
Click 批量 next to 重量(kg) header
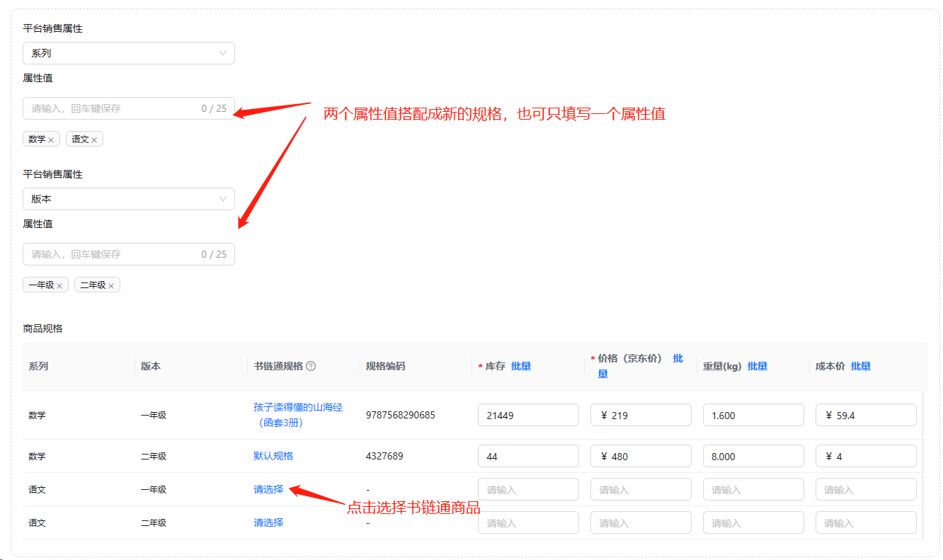[x=758, y=366]
